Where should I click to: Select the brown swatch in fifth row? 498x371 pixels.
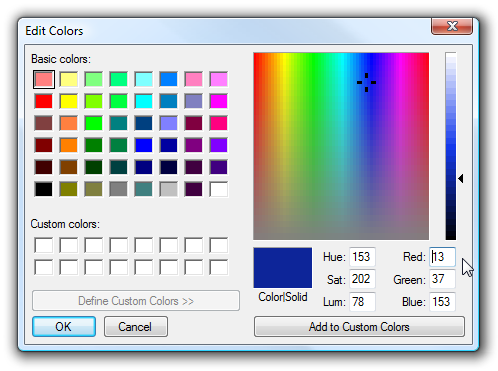click(x=69, y=167)
